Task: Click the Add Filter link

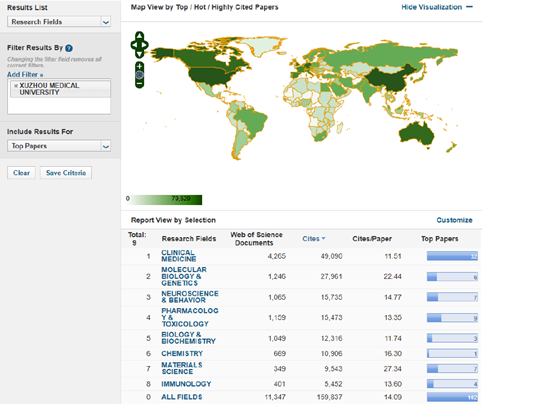Action: 25,75
